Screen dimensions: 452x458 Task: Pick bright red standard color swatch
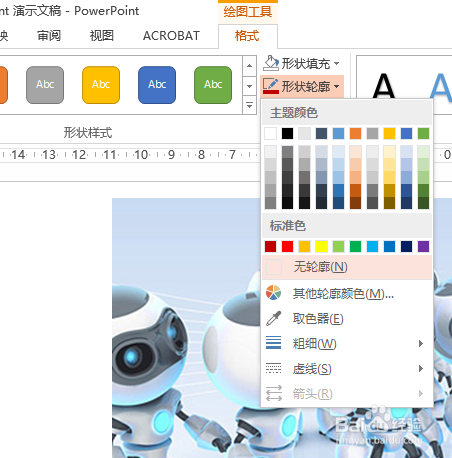287,247
